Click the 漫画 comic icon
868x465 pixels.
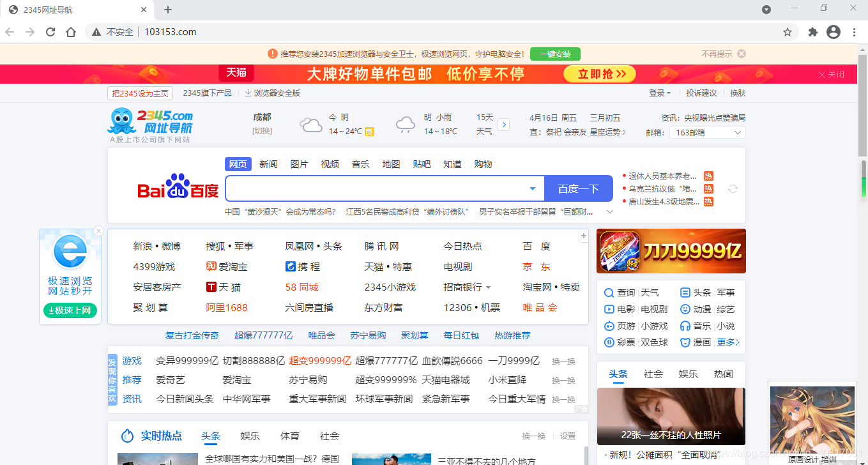pos(685,342)
